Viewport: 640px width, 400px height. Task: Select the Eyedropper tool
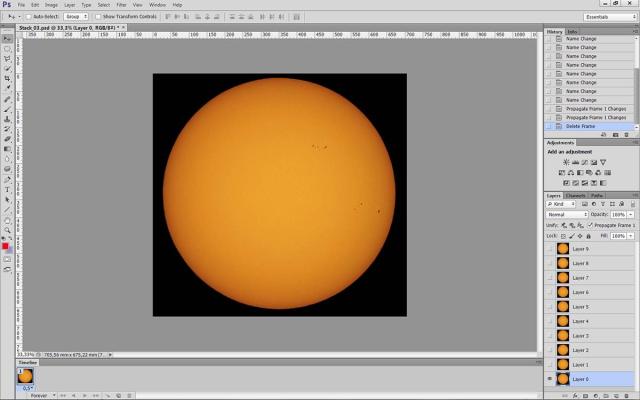point(7,88)
